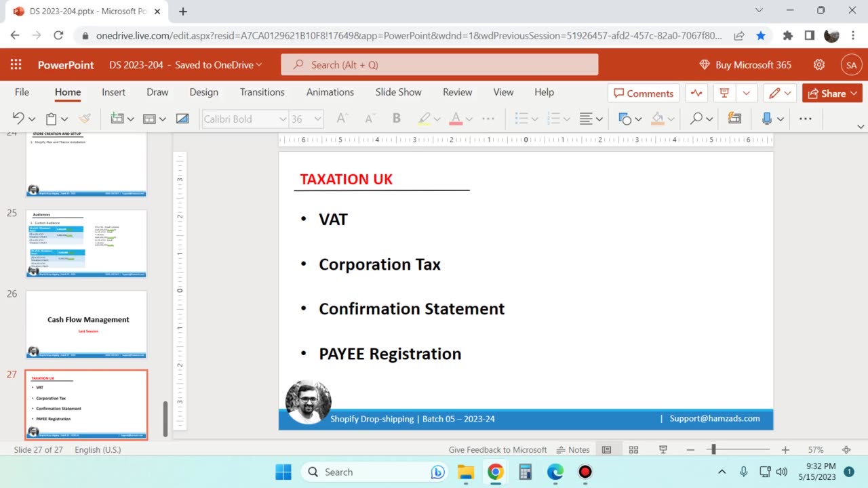This screenshot has height=488, width=868.
Task: Expand the Paste options dropdown arrow
Action: point(65,119)
